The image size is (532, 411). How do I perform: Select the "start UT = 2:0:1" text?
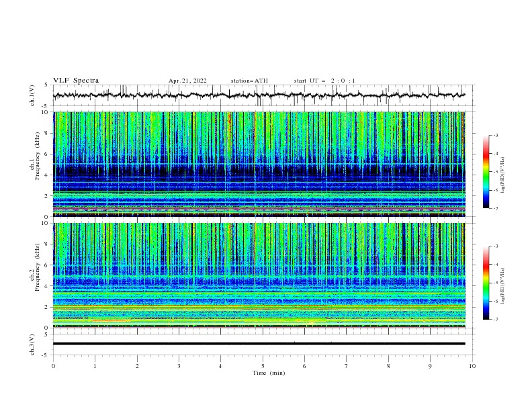click(x=324, y=81)
